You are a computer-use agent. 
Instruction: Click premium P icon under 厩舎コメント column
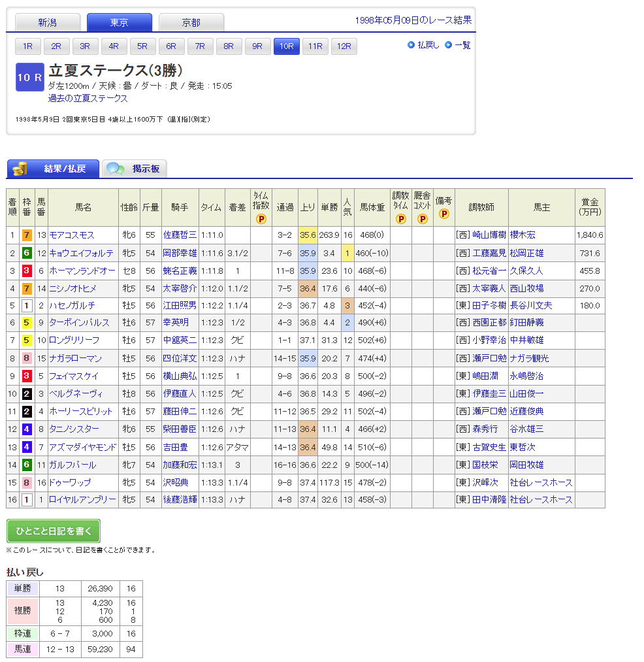click(422, 219)
